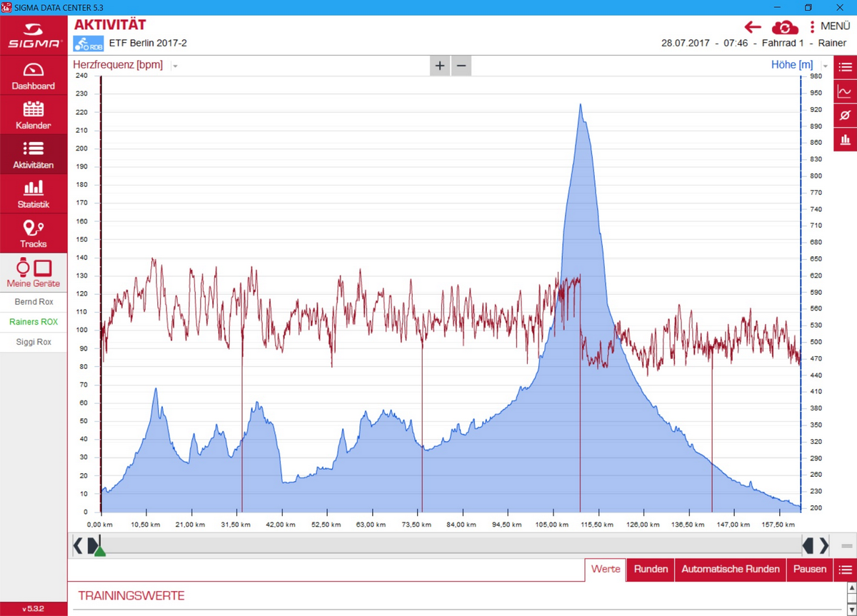The image size is (857, 616).
Task: Switch to the Runden tab
Action: point(651,569)
